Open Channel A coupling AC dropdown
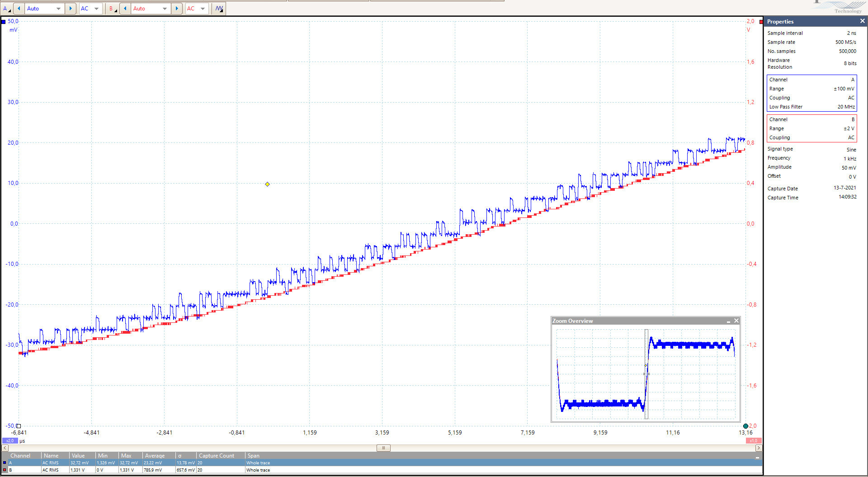868x477 pixels. click(90, 9)
